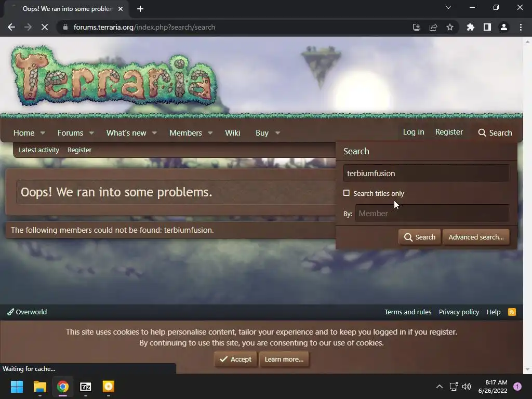Viewport: 532px width, 399px height.
Task: Click Register in the top navigation
Action: tap(449, 132)
